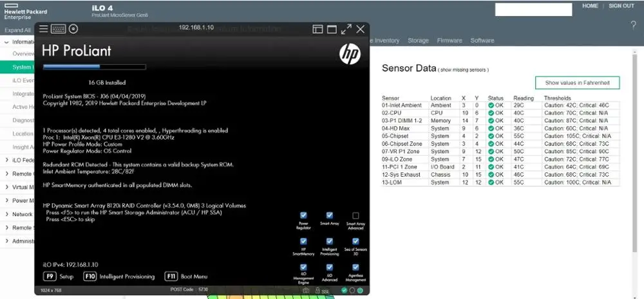Click the hollow circle UID status icon
Image resolution: width=644 pixels, height=299 pixels.
point(352,291)
